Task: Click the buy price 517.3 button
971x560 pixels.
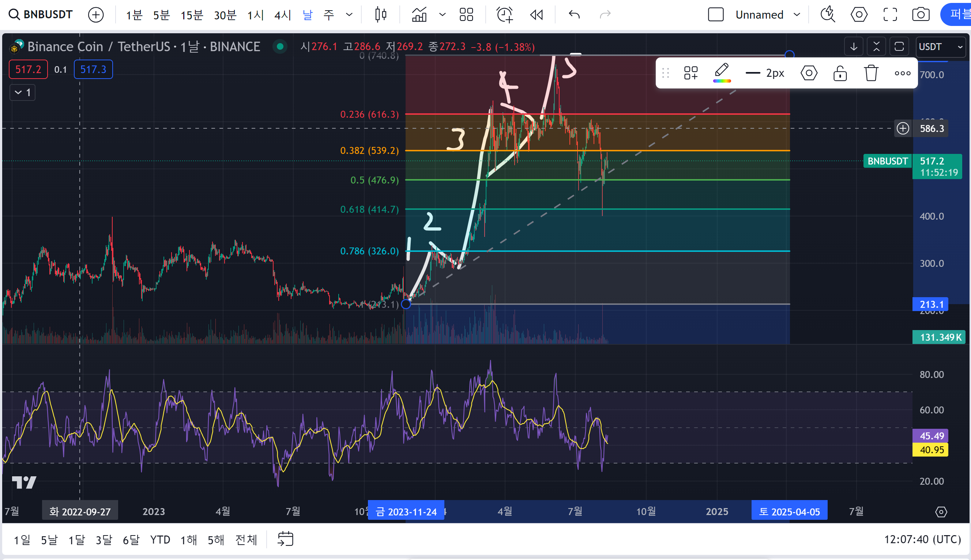Action: coord(93,69)
